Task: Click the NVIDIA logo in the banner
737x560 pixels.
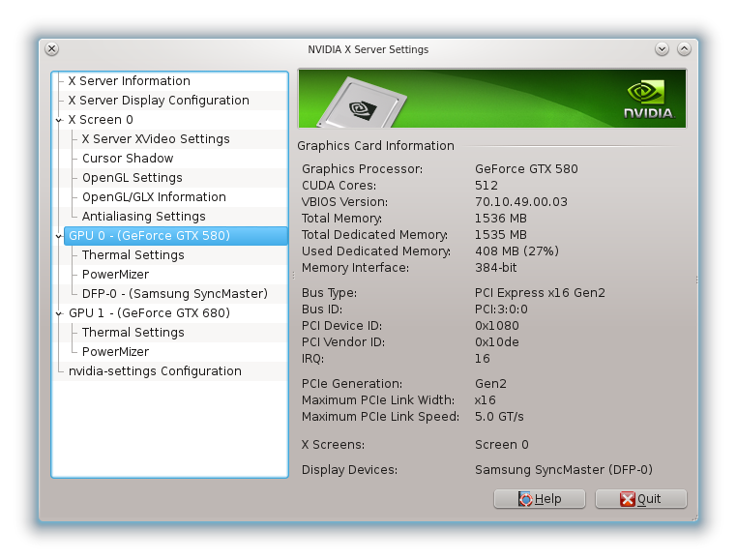Action: 649,100
